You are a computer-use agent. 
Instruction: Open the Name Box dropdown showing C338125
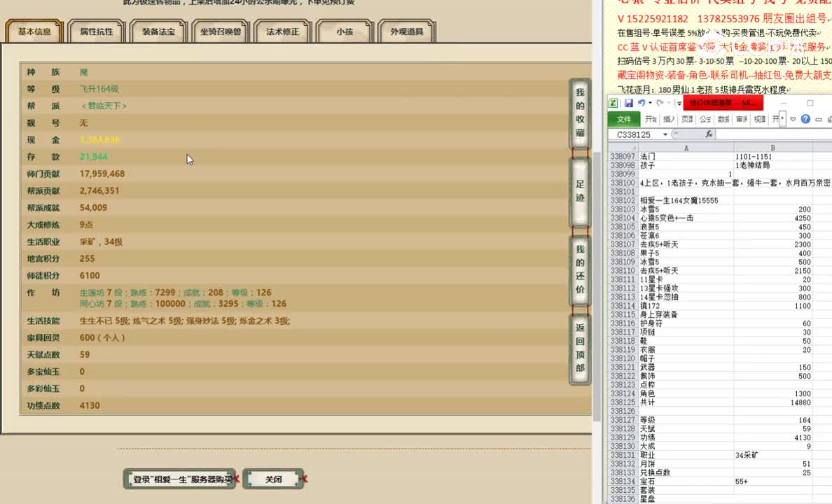click(665, 134)
